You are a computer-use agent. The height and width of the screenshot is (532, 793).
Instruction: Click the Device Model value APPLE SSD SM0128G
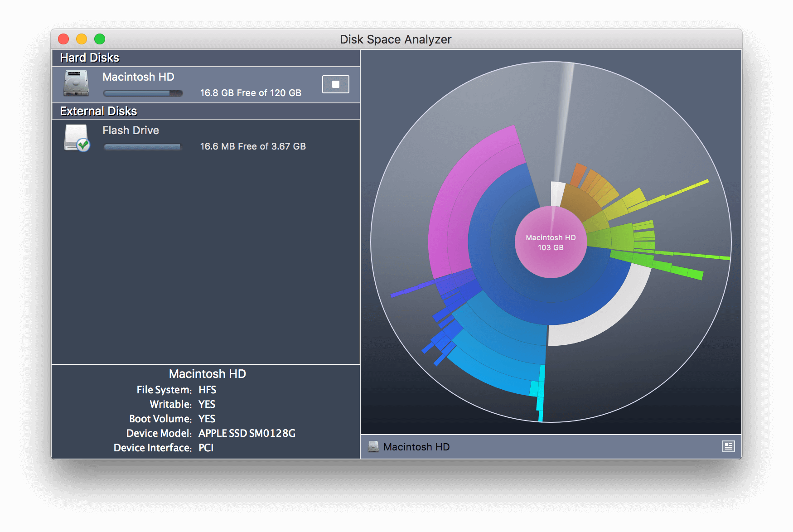[247, 433]
